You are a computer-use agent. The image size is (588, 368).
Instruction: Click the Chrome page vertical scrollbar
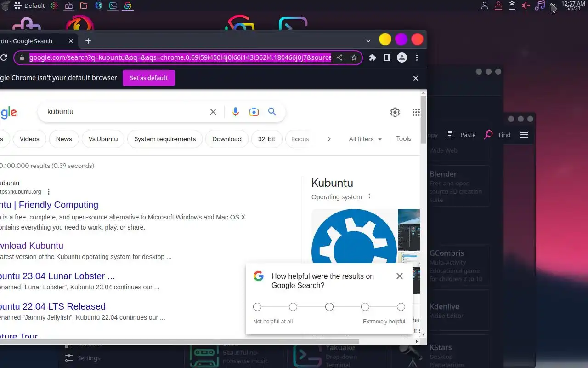tap(424, 120)
